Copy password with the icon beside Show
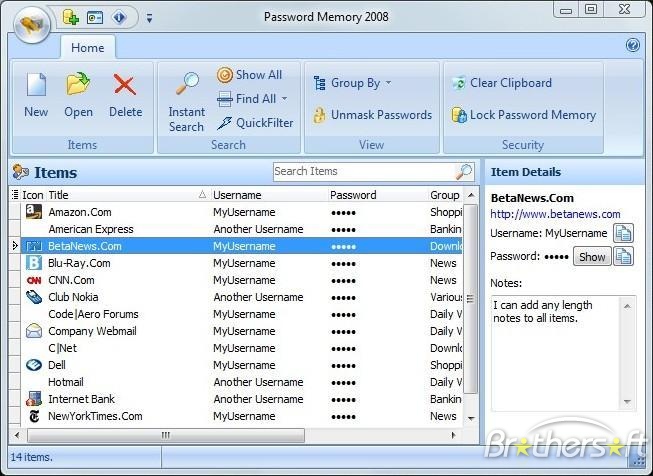The height and width of the screenshot is (476, 653). (x=623, y=257)
